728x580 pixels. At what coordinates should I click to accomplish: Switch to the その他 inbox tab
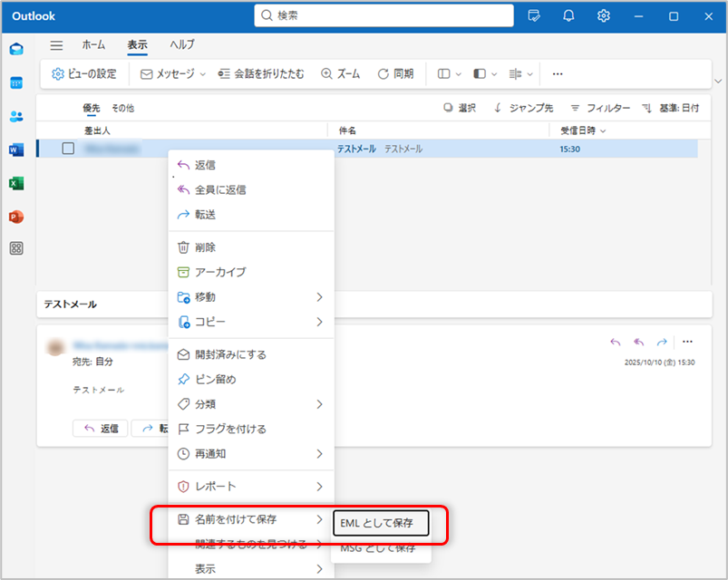click(122, 108)
